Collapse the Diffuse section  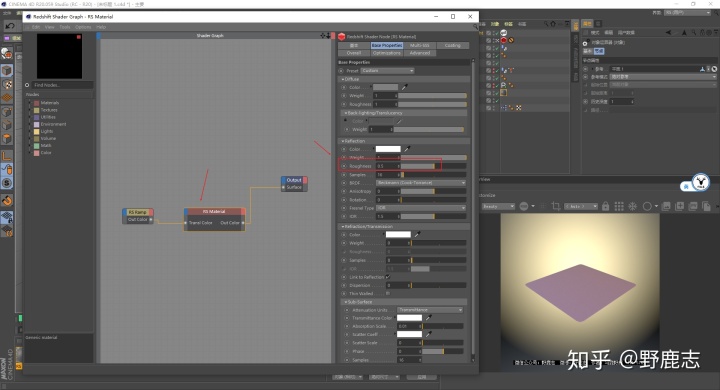[343, 79]
